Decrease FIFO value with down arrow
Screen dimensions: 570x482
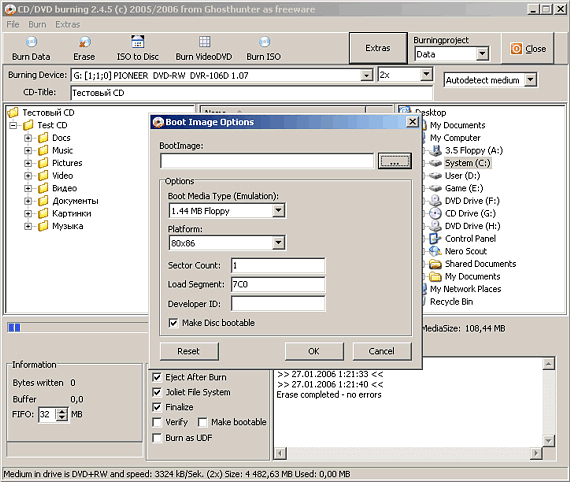(x=63, y=417)
